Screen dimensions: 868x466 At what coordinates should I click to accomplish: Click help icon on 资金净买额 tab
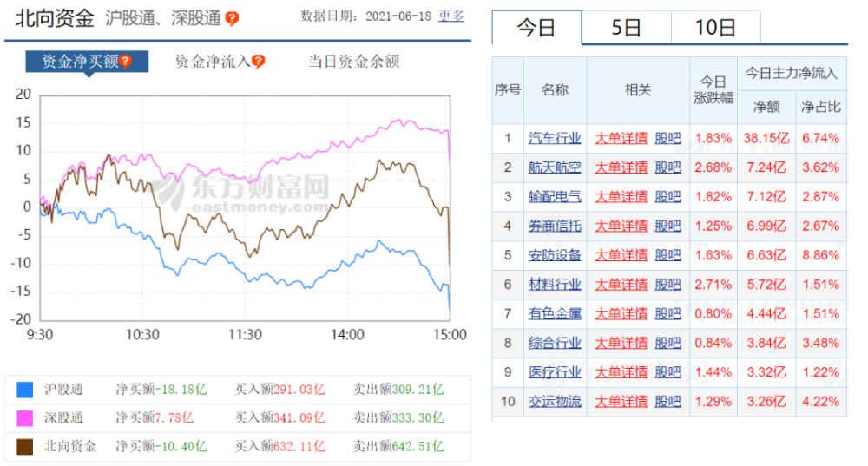[126, 61]
